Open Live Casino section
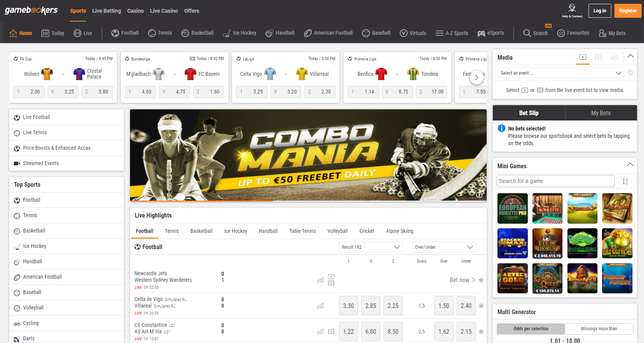The width and height of the screenshot is (644, 343). [x=164, y=11]
